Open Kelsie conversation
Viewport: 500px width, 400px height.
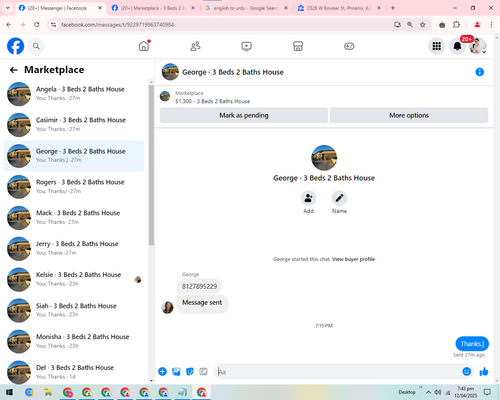tap(74, 279)
